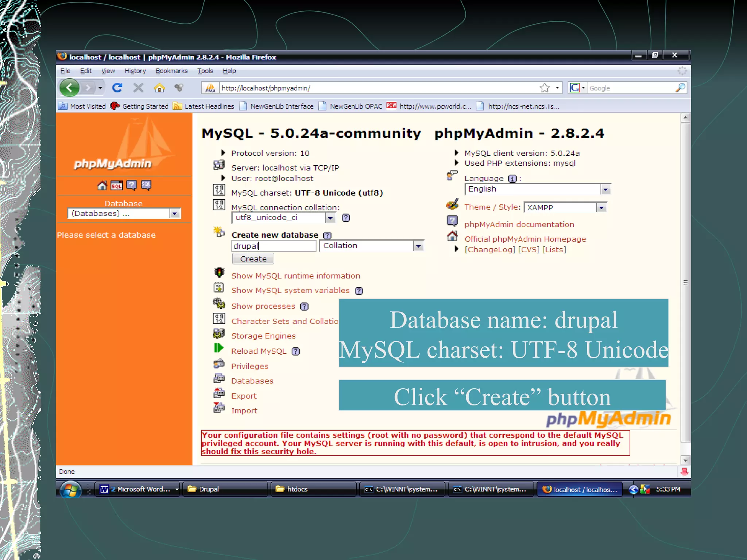Viewport: 747px width, 560px height.
Task: Click the Most Visited bookmark
Action: click(x=82, y=106)
